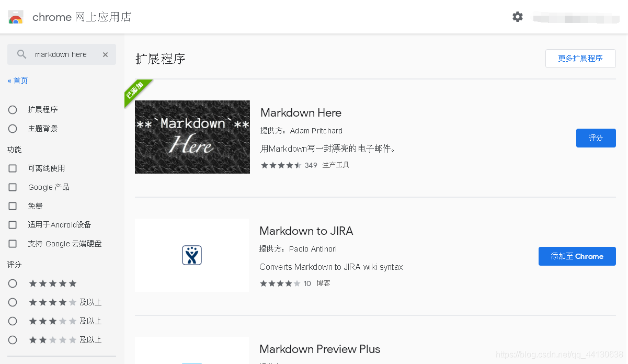Select four stars 及以上 rating filter

(13, 302)
